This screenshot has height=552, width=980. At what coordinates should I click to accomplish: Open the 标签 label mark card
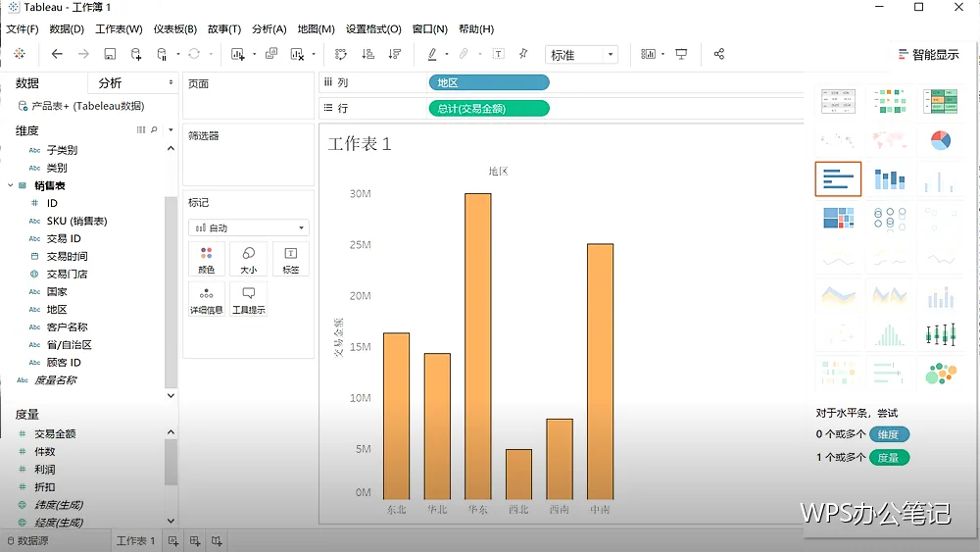coord(291,260)
